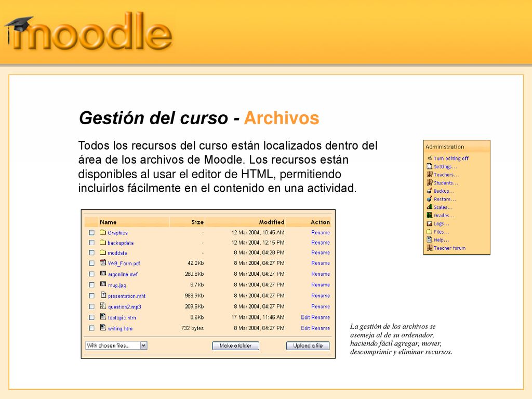Click the Files folder icon in Administration
532x399 pixels.
pos(430,232)
